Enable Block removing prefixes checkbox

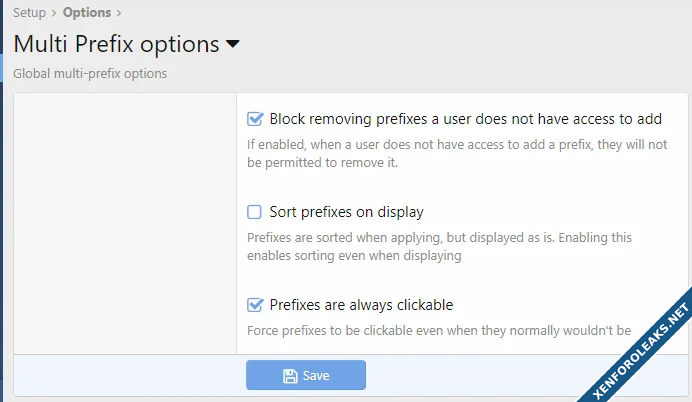pyautogui.click(x=255, y=120)
